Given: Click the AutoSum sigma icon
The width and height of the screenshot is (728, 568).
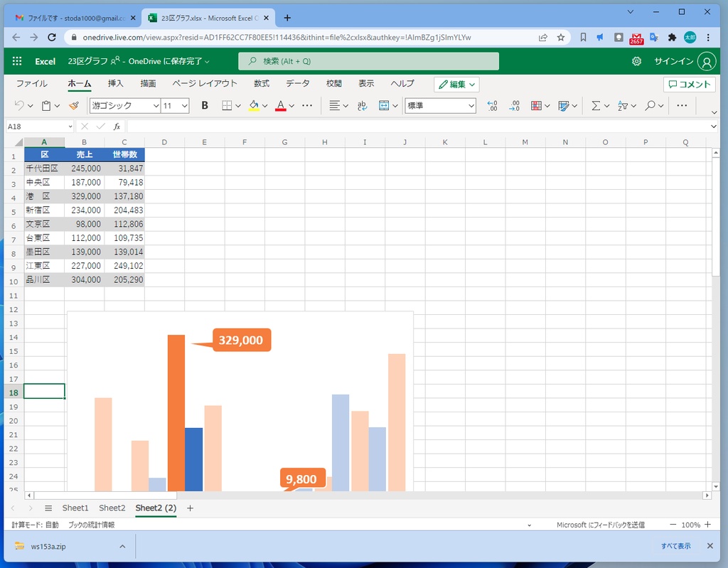Looking at the screenshot, I should 596,105.
